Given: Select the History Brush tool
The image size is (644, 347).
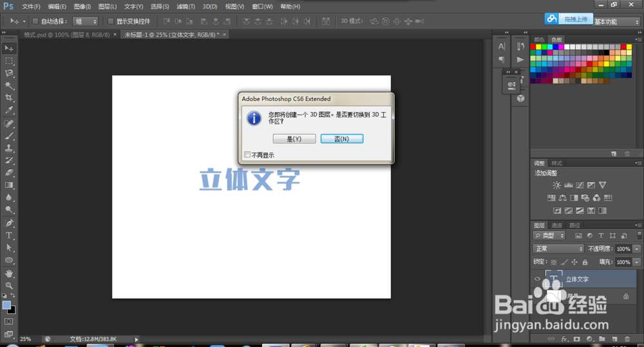Looking at the screenshot, I should point(8,160).
